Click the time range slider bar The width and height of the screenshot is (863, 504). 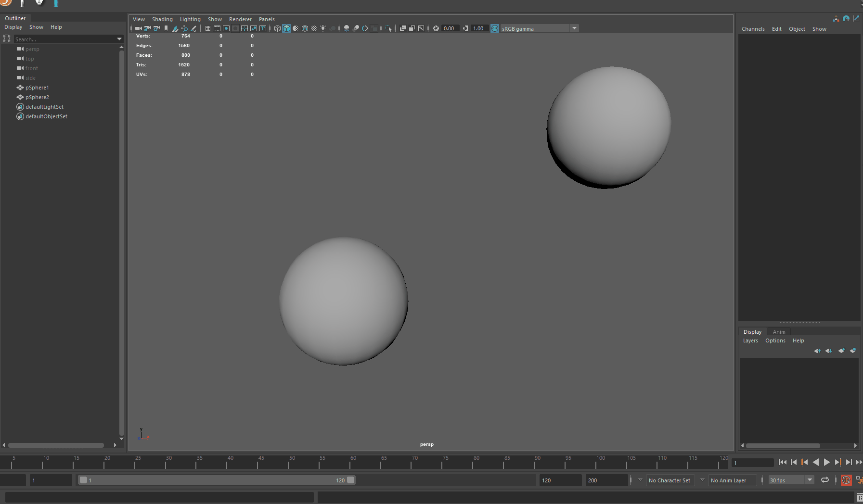(x=217, y=480)
